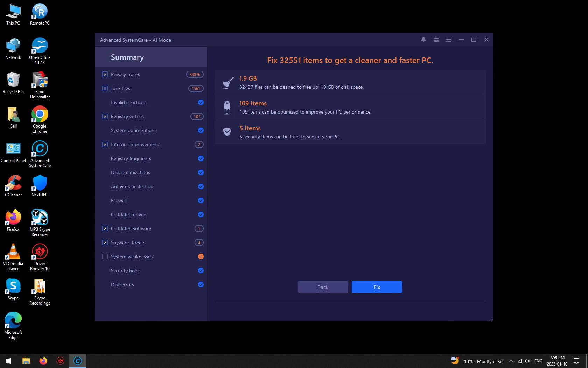Expand Privacy traces count badge 30876
The image size is (588, 368).
[195, 74]
